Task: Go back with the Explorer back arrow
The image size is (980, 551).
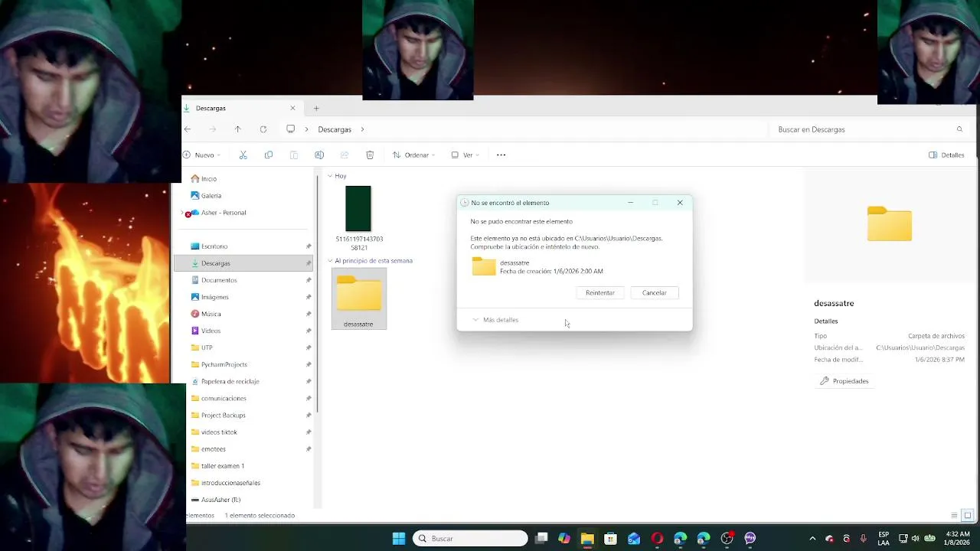Action: [188, 129]
